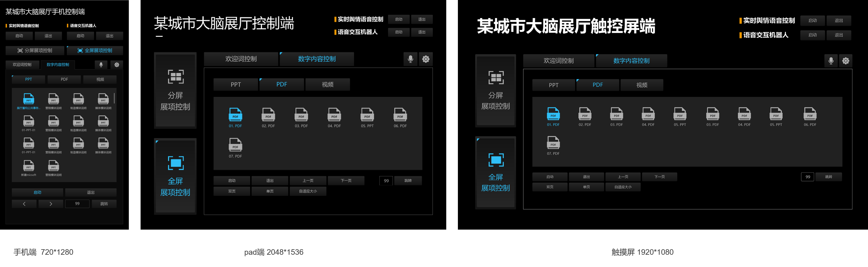Select 06. PDF file in touch screen panel
The height and width of the screenshot is (267, 868).
810,117
